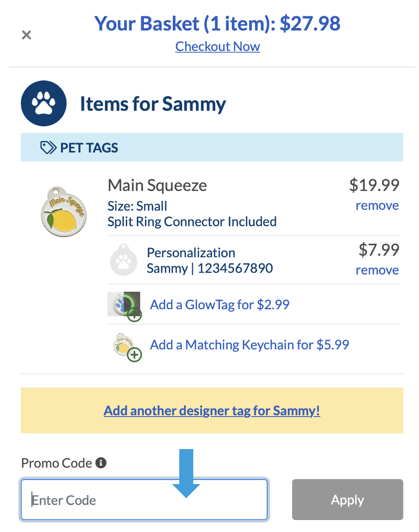The width and height of the screenshot is (419, 532).
Task: Click the Checkout Now link
Action: tap(218, 46)
